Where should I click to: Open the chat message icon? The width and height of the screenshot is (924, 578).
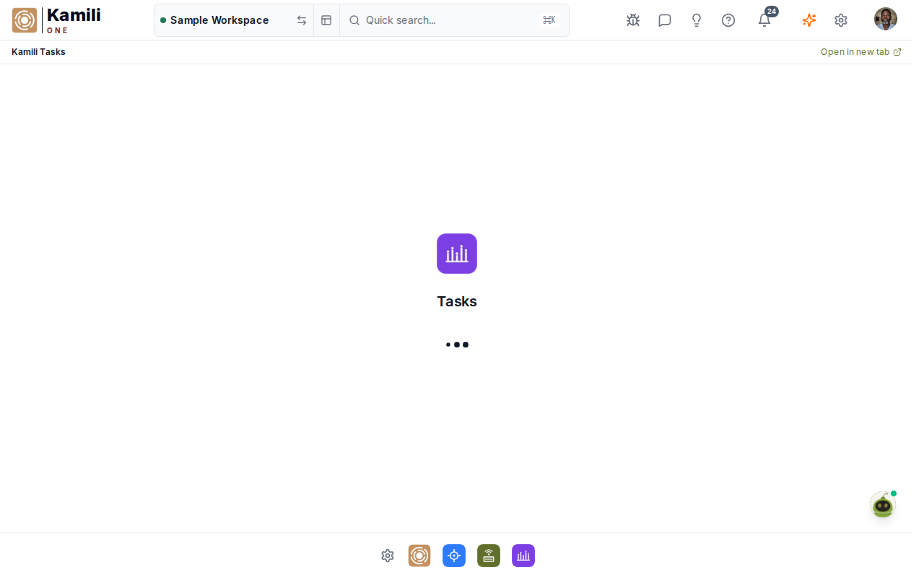pyautogui.click(x=665, y=20)
